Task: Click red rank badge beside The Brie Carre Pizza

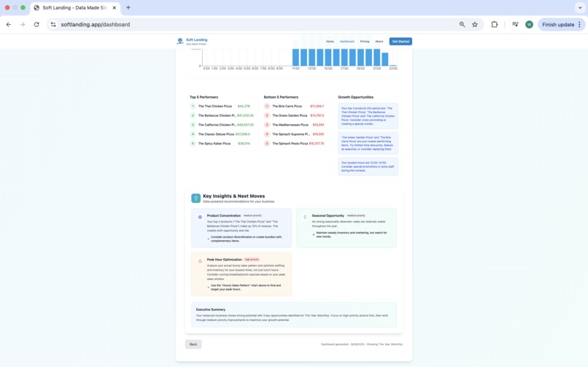Action: point(267,106)
